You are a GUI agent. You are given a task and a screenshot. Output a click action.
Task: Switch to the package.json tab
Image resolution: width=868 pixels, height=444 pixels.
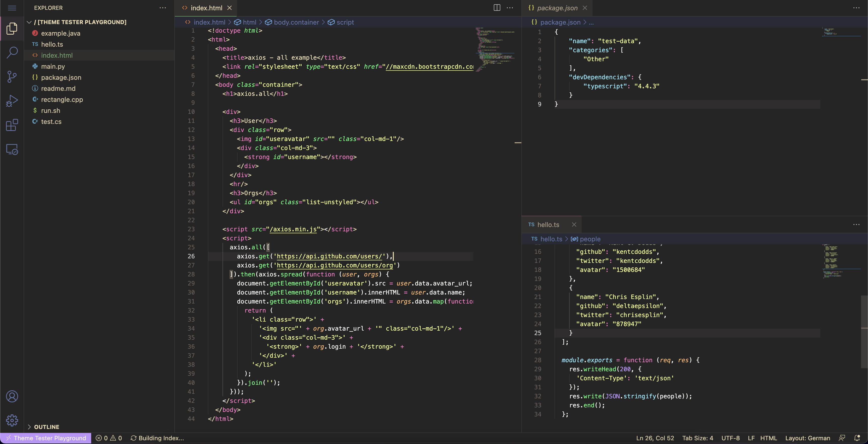[x=557, y=8]
